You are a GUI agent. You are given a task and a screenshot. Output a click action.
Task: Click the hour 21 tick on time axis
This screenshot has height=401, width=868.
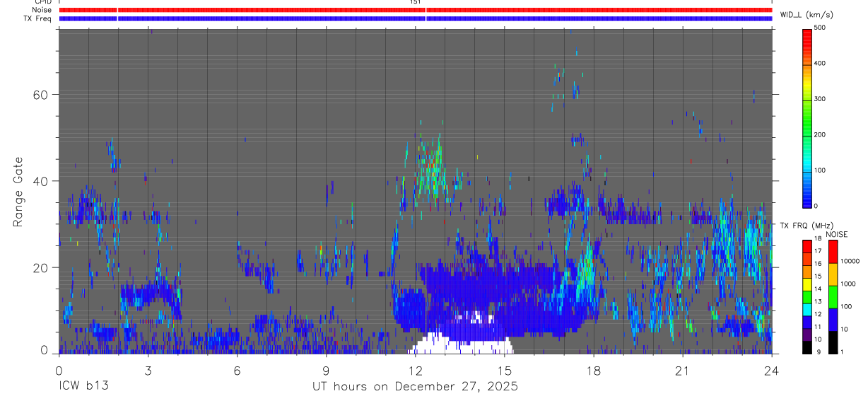683,371
